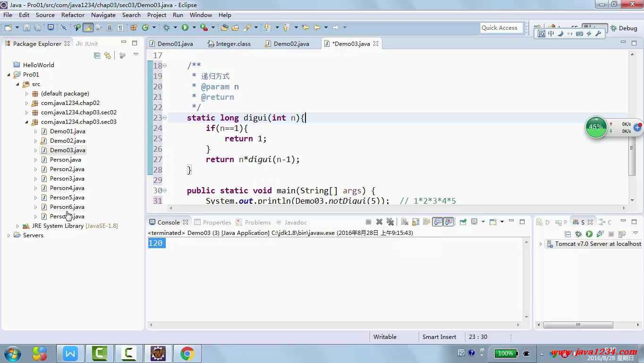Click the 45% memory usage floating widget
The width and height of the screenshot is (644, 363).
[x=596, y=127]
